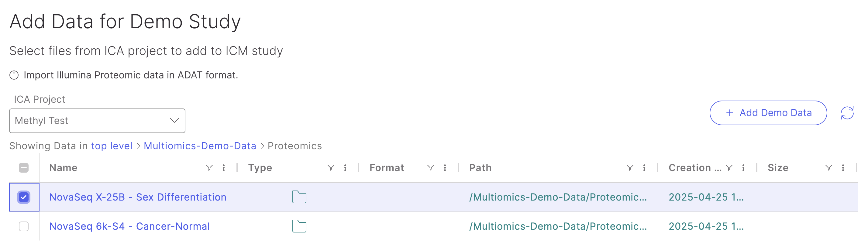Navigate to Multiomics-Demo-Data breadcrumb

pos(200,146)
